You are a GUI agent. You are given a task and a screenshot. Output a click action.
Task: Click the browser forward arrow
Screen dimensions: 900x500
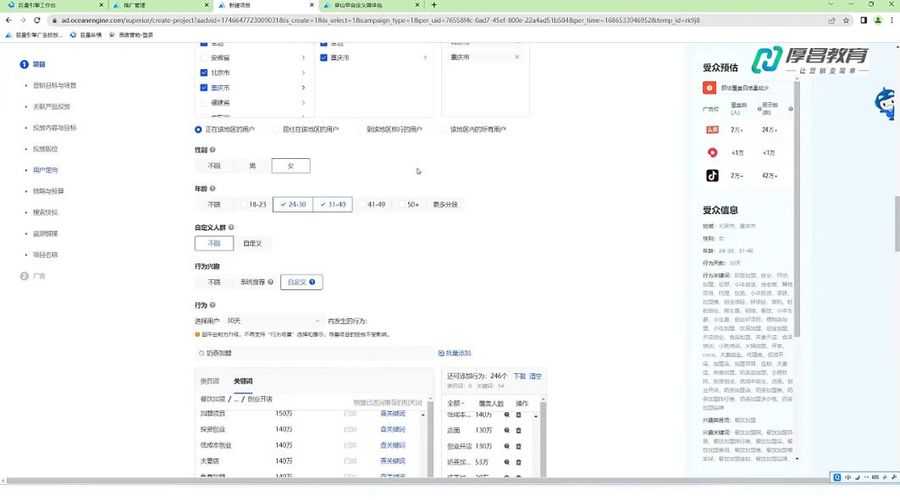coord(23,20)
